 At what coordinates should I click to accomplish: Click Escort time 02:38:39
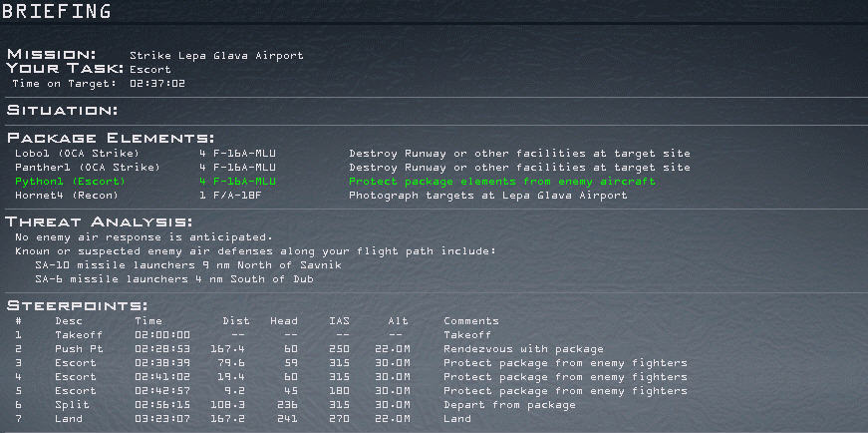tap(162, 362)
